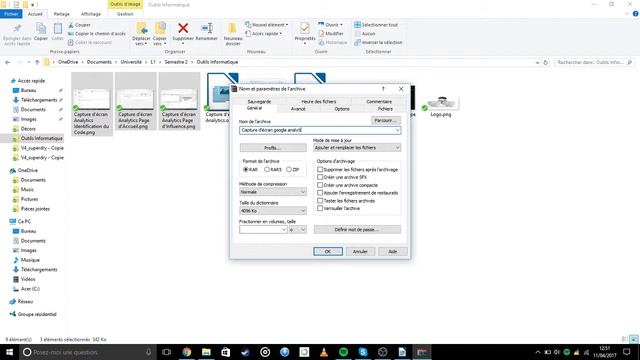Click the Coller icon in ribbon
Viewport: 640px width, 360px height.
[x=58, y=28]
